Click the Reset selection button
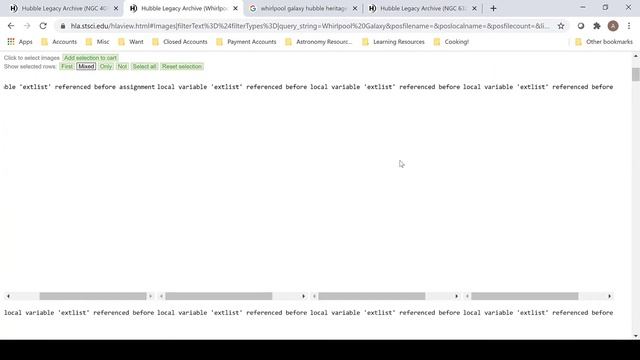Viewport: 640px width, 360px height. [182, 67]
